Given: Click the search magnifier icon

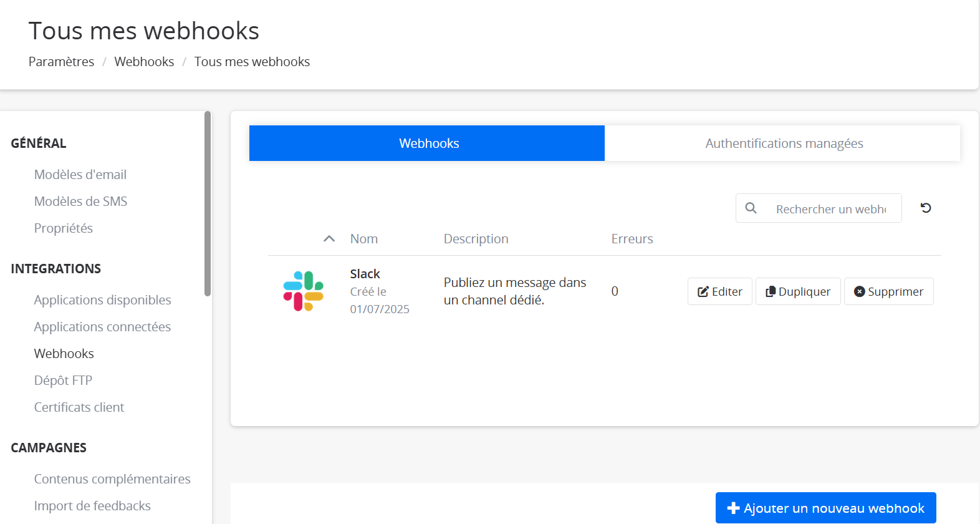Looking at the screenshot, I should click(x=751, y=208).
